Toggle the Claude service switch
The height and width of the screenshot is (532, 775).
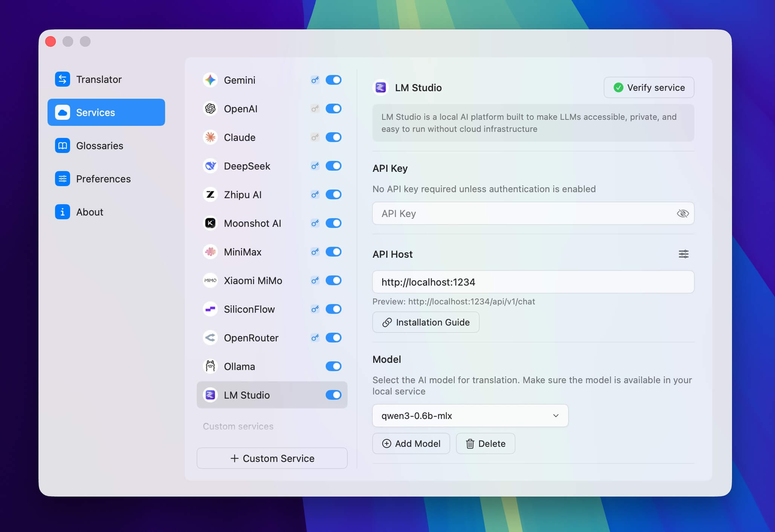tap(334, 137)
